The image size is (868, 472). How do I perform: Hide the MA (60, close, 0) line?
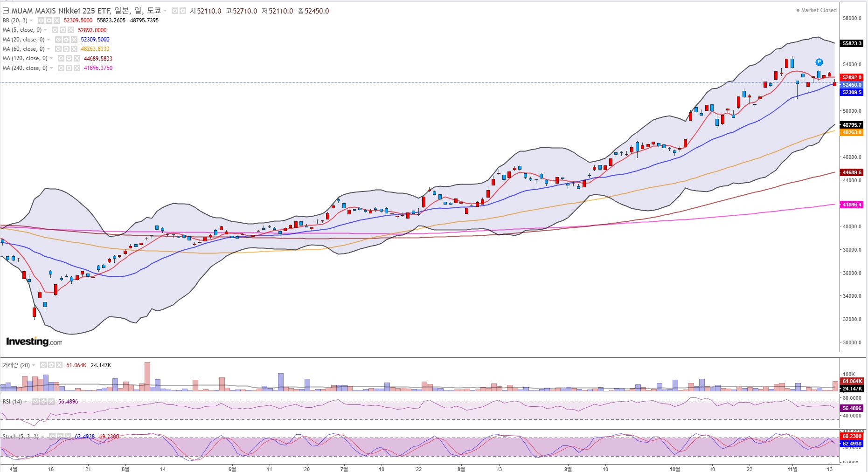coord(58,49)
